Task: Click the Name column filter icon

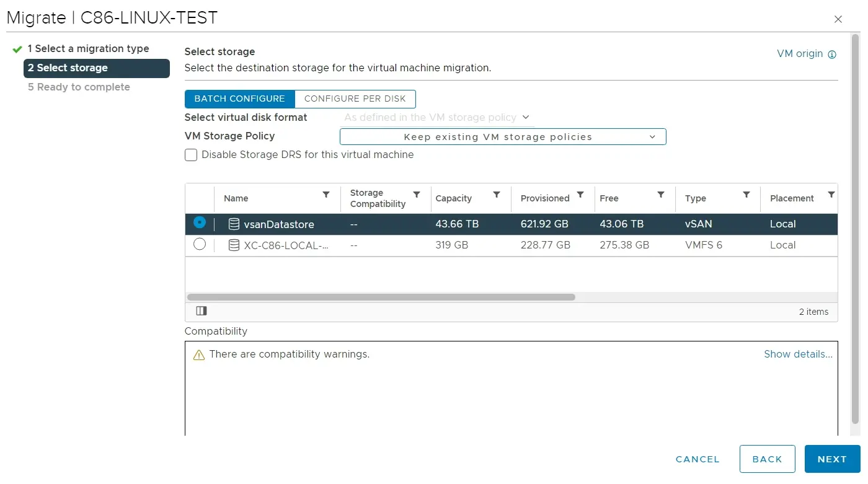Action: click(326, 195)
